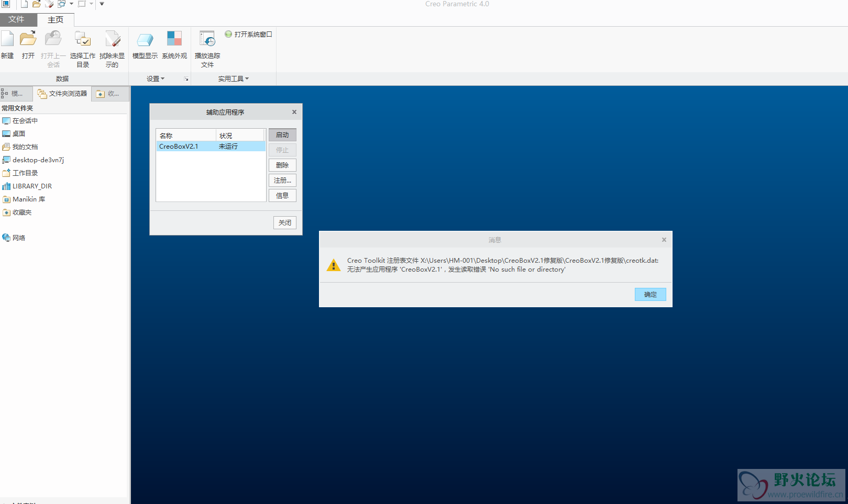Screen dimensions: 848x504
Task: Click 状况 column header
Action: 240,136
